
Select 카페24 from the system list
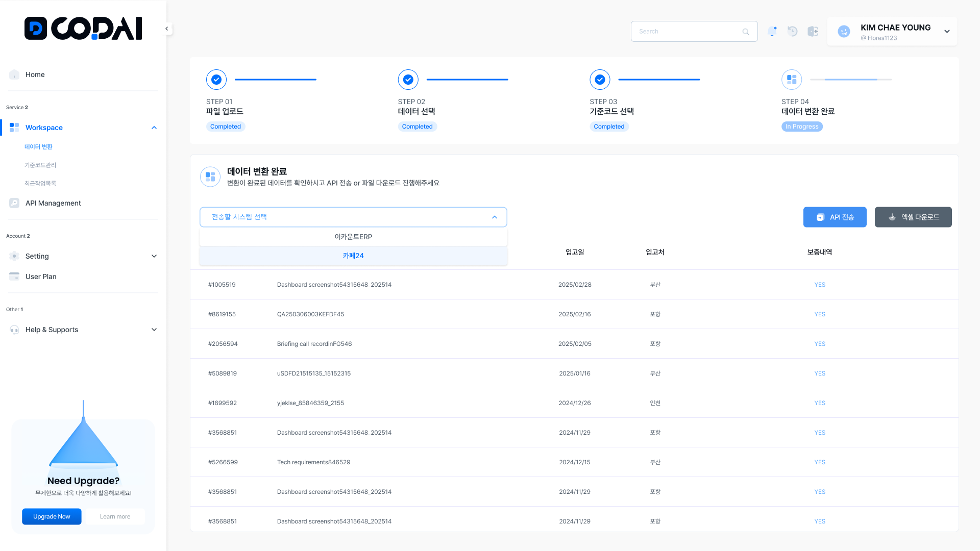[x=353, y=256]
